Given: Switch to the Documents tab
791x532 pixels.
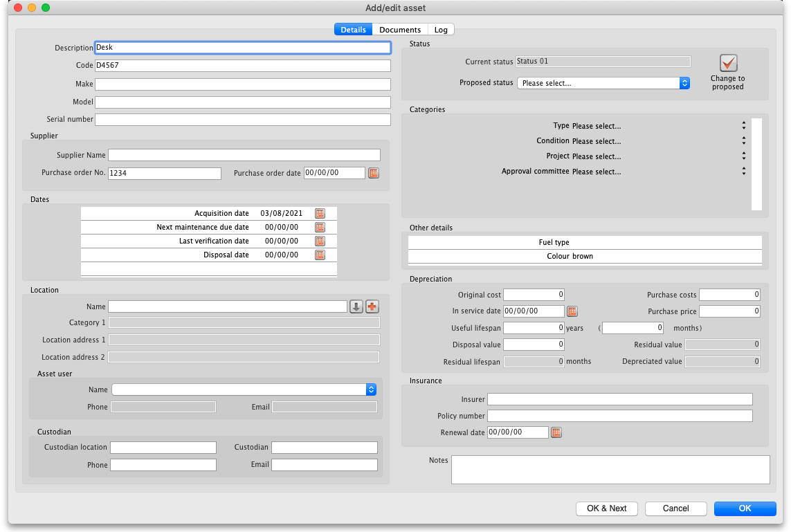Looking at the screenshot, I should click(x=400, y=30).
